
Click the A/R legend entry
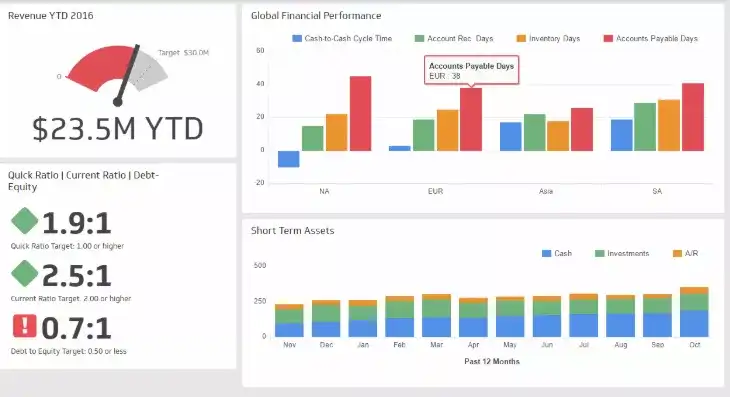685,253
